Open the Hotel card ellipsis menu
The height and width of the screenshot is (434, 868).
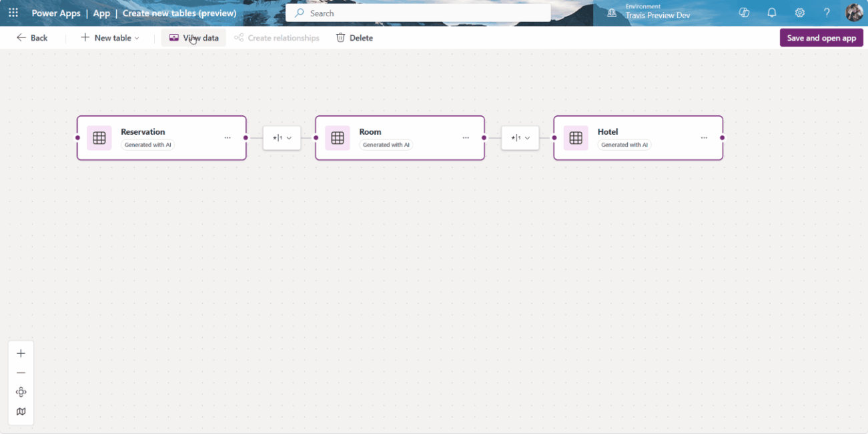(x=704, y=137)
